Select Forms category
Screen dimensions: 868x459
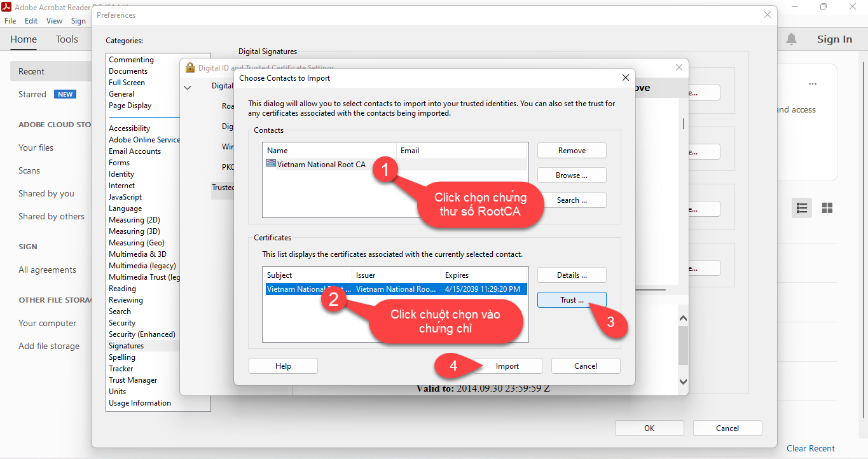click(119, 163)
